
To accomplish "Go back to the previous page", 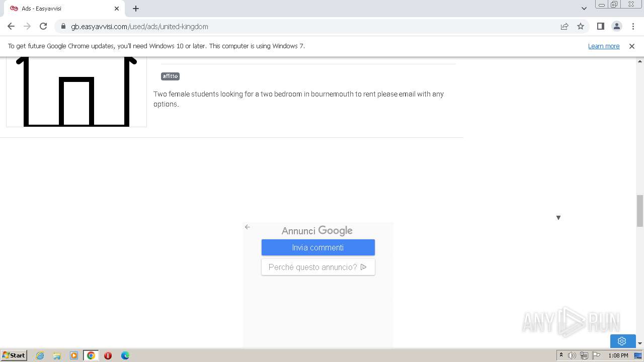I will (11, 26).
